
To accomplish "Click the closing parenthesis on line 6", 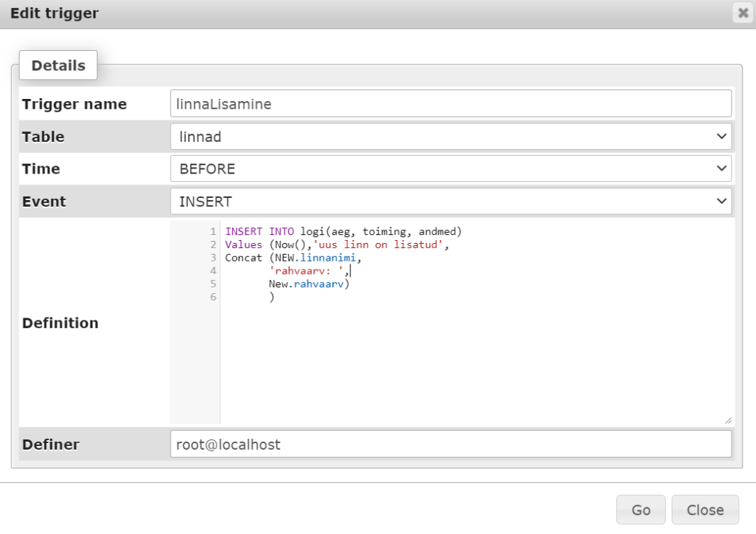I will tap(272, 297).
